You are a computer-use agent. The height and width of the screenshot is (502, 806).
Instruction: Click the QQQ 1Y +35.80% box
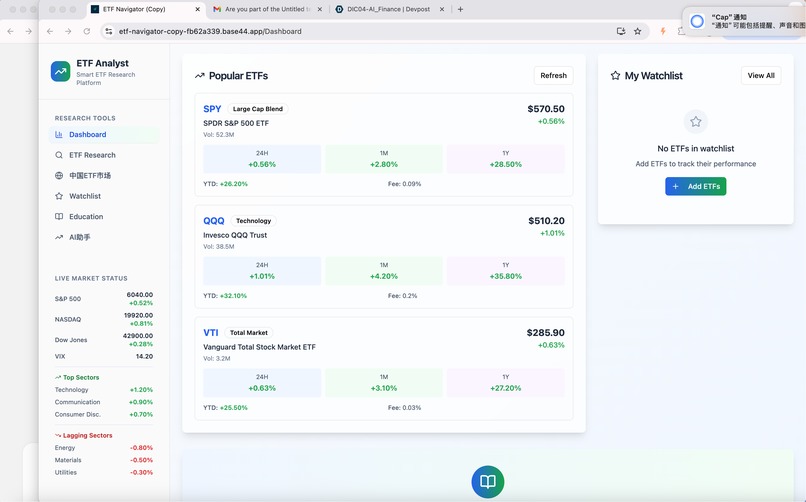[506, 271]
